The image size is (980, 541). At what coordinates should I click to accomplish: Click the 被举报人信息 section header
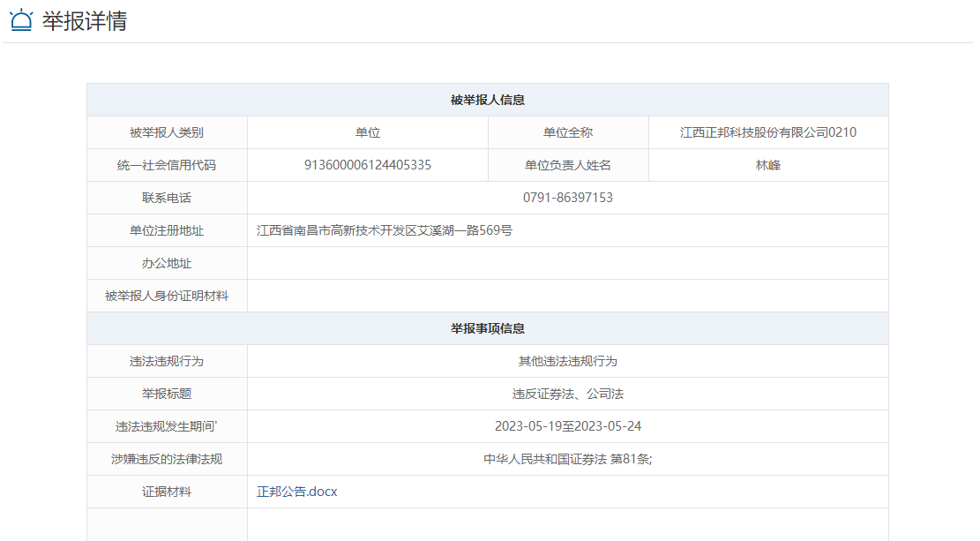[488, 100]
